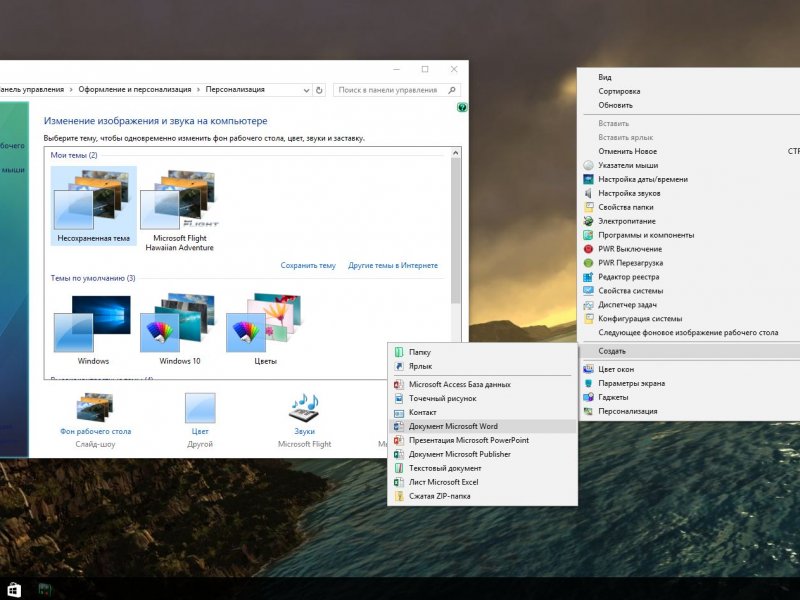Click the ZIP folder icon in submenu

pos(399,496)
